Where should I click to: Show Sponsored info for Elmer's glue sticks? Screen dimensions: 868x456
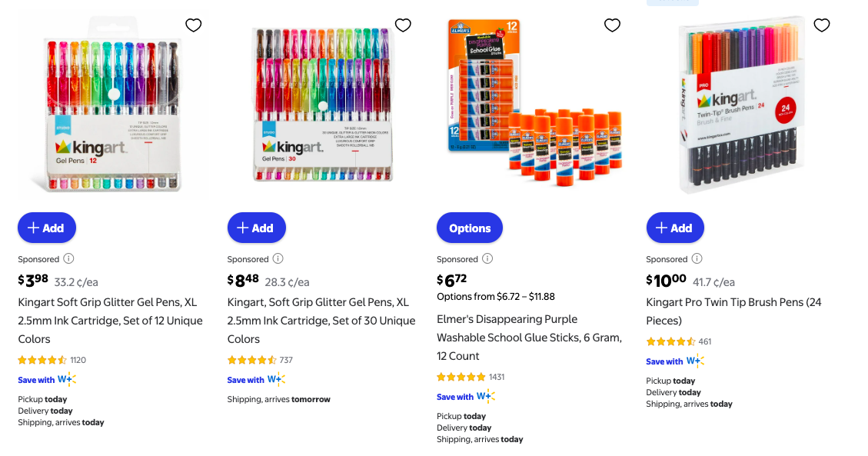[x=487, y=259]
